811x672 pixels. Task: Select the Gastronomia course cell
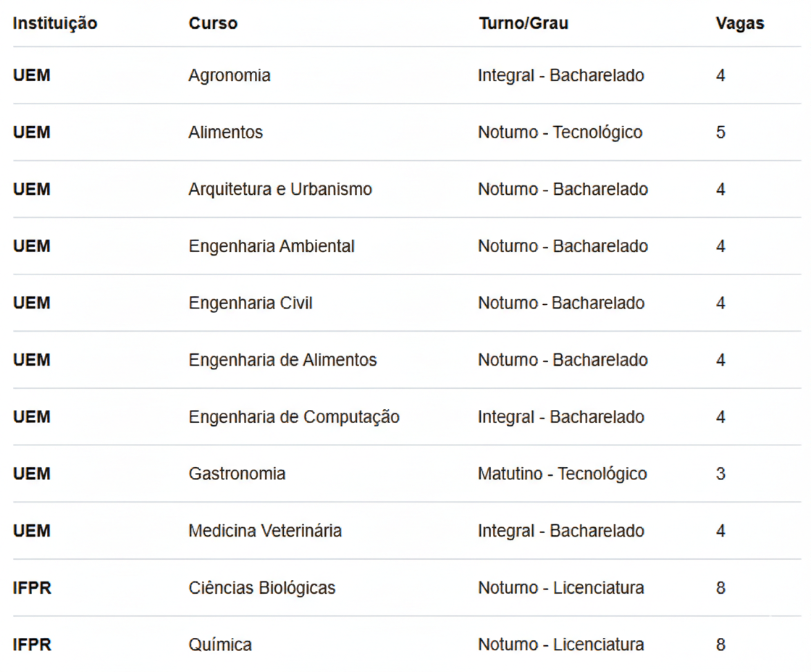[x=237, y=474]
